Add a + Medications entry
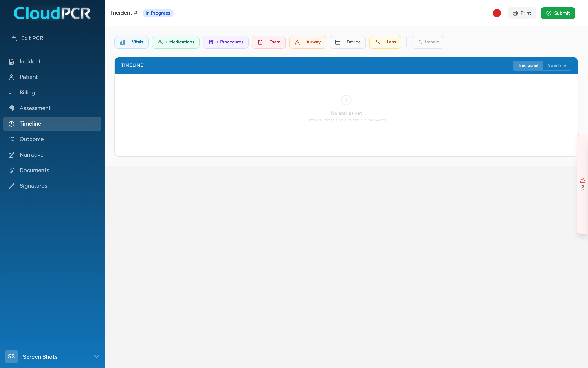588x368 pixels. 176,42
